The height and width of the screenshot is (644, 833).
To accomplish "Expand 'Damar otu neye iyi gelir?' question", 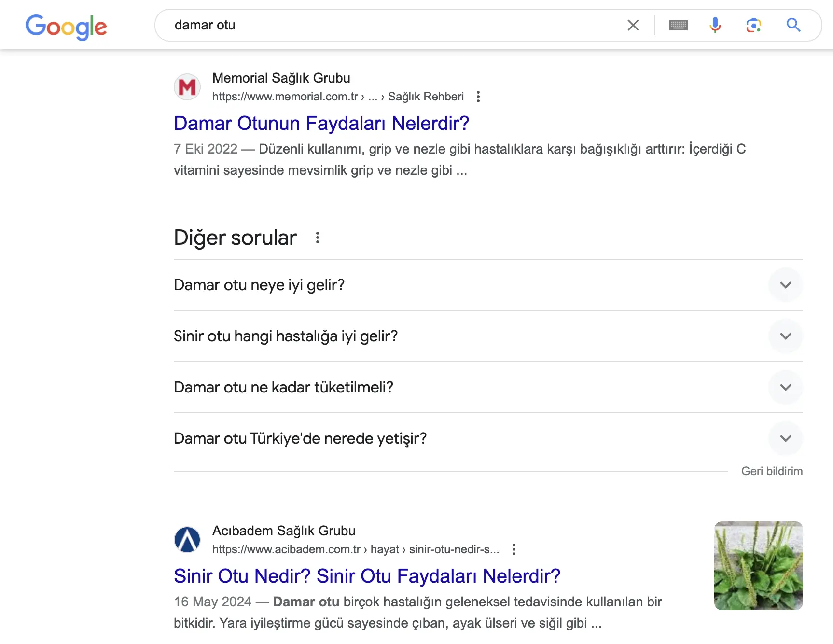I will tap(488, 285).
